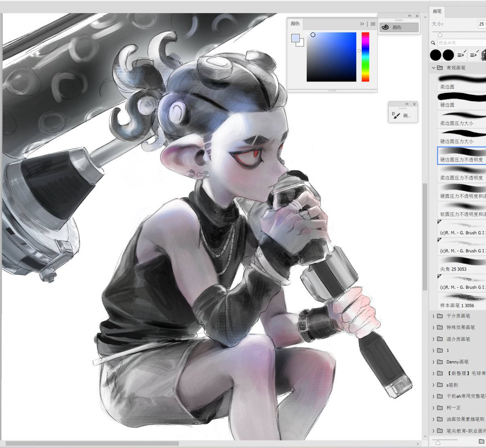Click the new brush group folder icon

pos(482,442)
